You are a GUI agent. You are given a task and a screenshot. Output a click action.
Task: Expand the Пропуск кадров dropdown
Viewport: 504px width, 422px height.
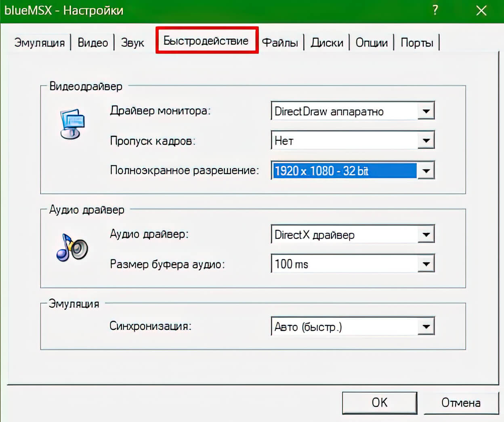tap(426, 141)
